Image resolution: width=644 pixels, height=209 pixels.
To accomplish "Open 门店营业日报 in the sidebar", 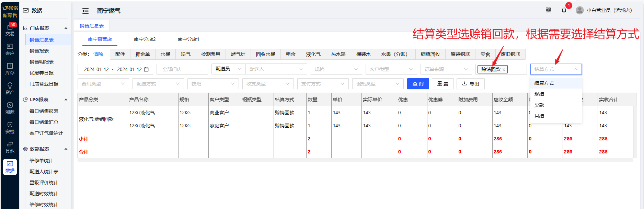I will click(44, 84).
